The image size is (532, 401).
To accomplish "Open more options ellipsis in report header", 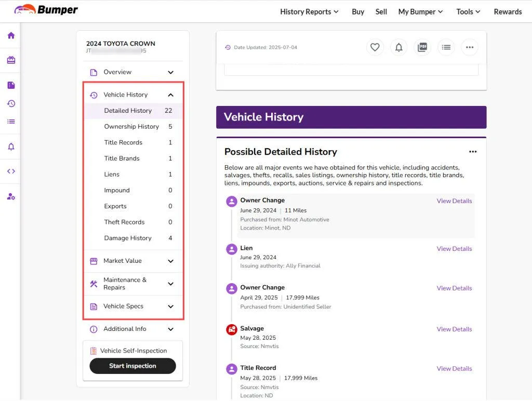I will (x=470, y=47).
